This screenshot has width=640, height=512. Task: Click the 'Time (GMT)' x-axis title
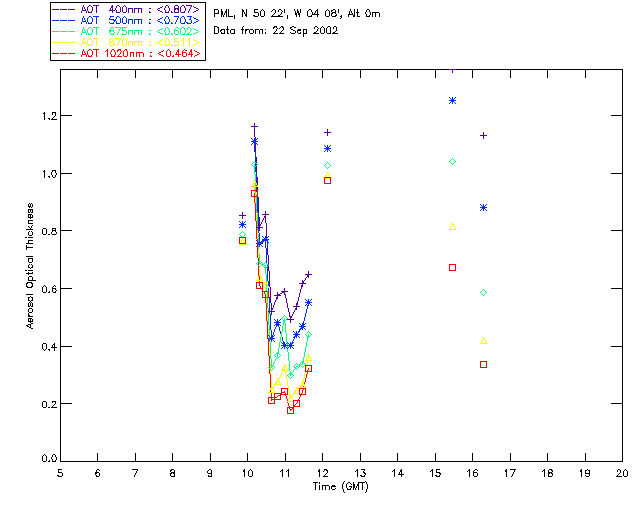pos(340,487)
